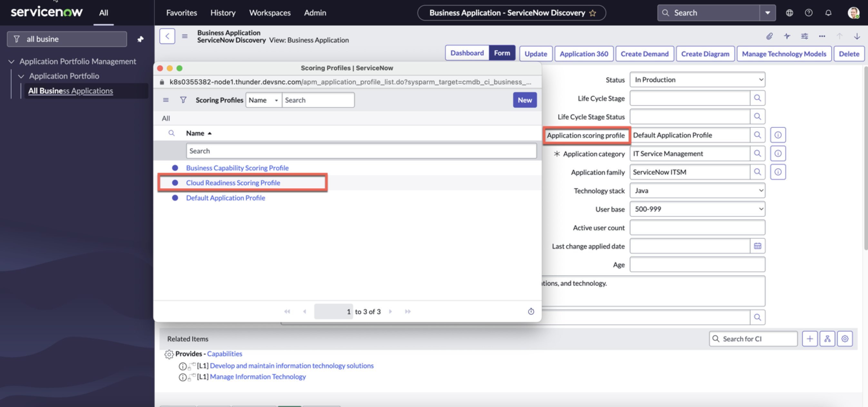Image resolution: width=868 pixels, height=407 pixels.
Task: Collapse the Application Portfolio group
Action: [21, 76]
